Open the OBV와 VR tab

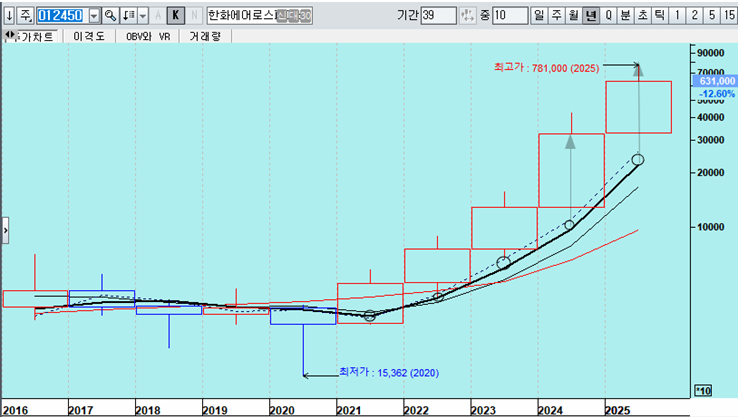coord(148,36)
